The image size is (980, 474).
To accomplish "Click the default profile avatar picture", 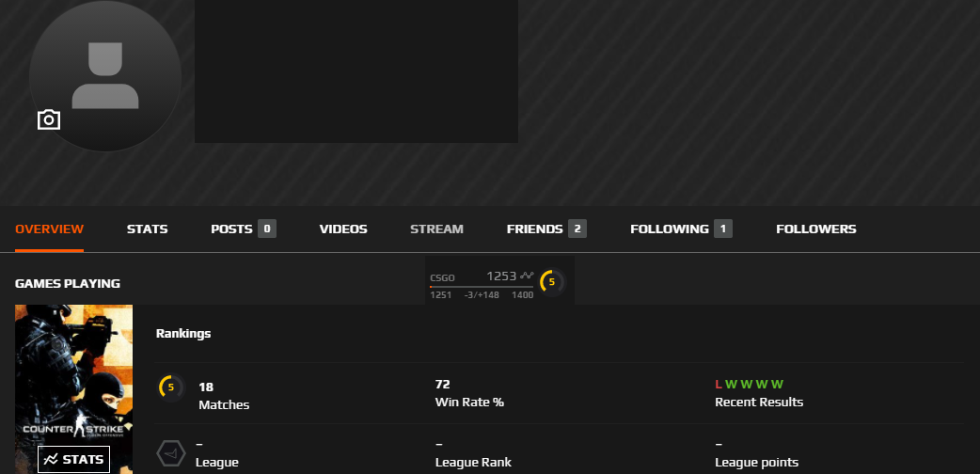I will click(105, 75).
